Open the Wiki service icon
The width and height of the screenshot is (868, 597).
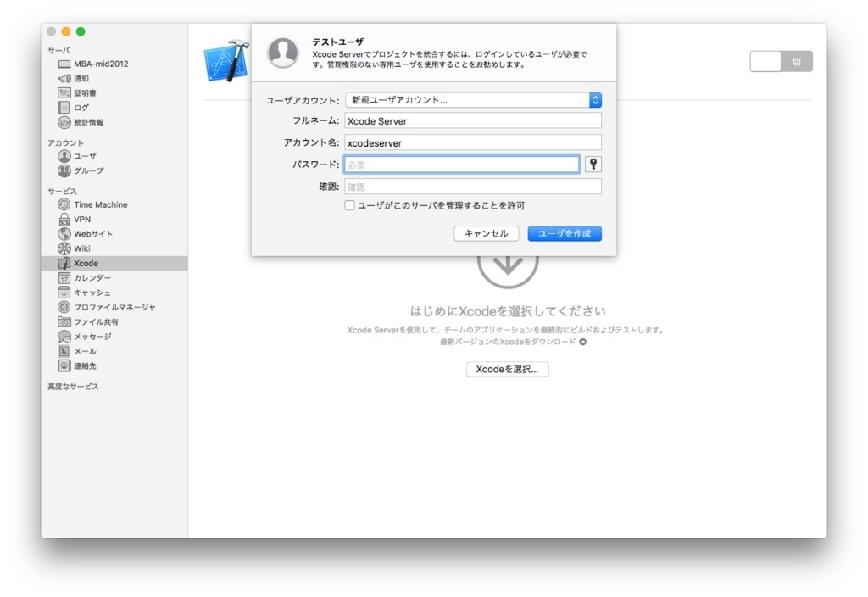(x=64, y=248)
